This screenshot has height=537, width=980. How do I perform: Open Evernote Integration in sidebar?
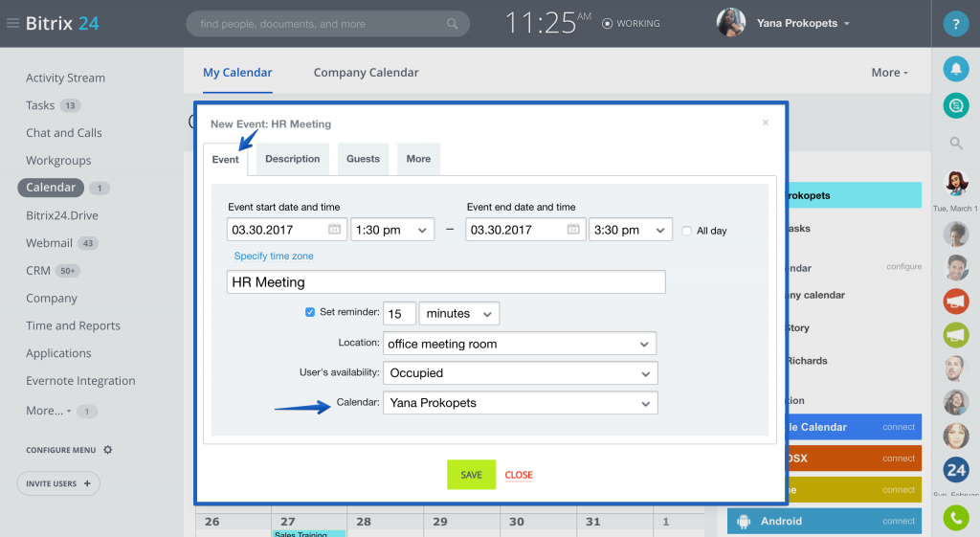80,380
